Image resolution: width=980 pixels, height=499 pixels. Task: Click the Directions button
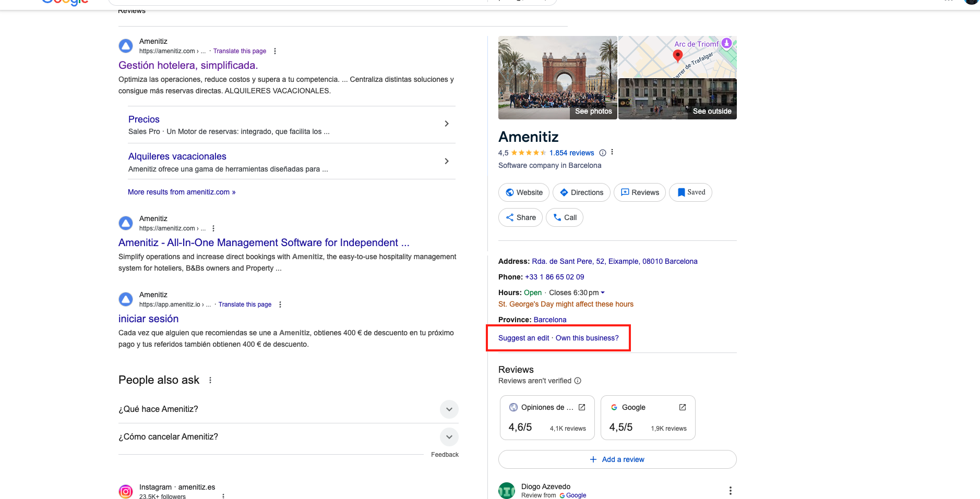[581, 192]
